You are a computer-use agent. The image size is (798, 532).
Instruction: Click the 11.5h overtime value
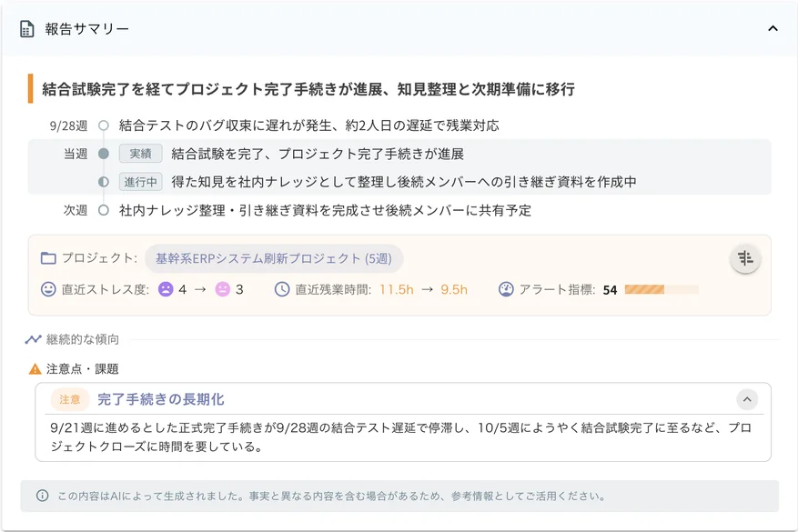[x=397, y=289]
